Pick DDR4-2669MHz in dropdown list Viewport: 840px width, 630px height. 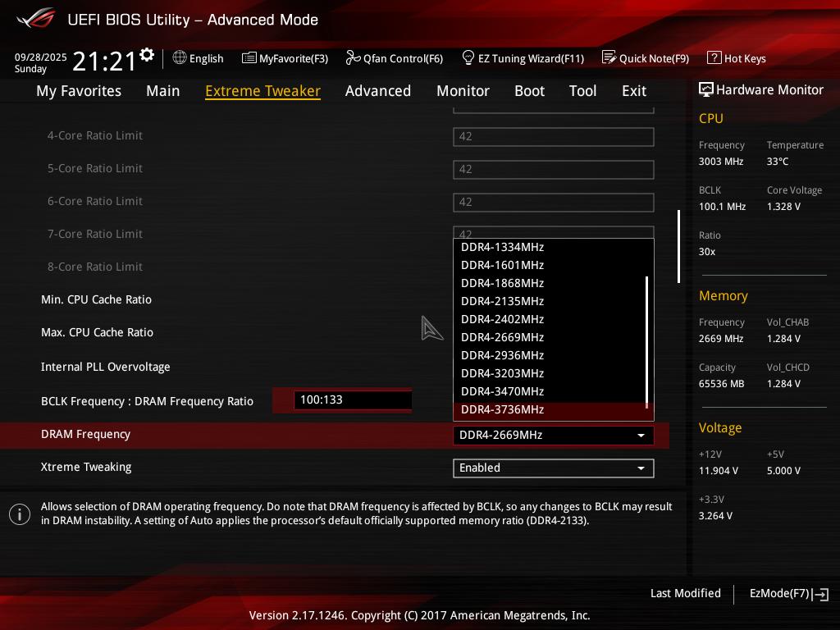pos(550,337)
